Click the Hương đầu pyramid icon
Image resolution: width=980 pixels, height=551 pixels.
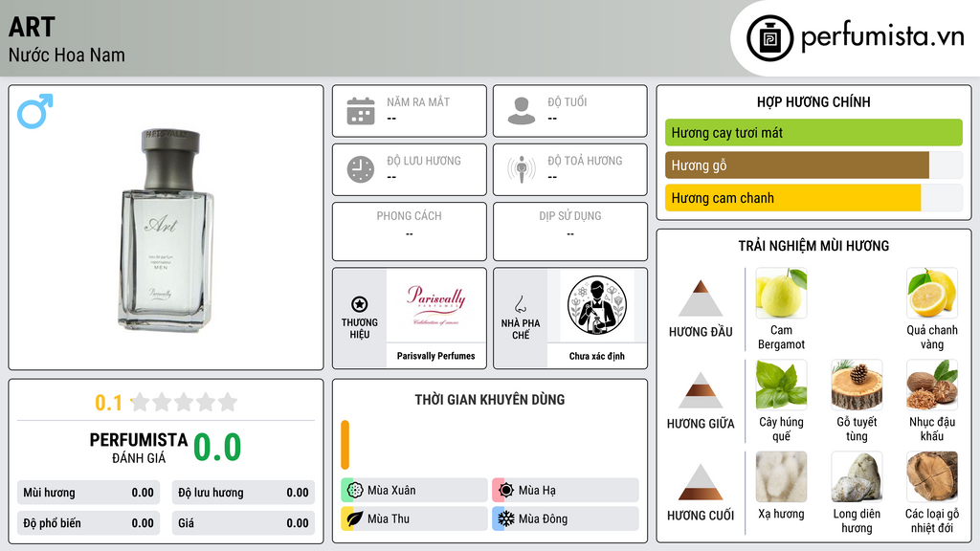701,298
